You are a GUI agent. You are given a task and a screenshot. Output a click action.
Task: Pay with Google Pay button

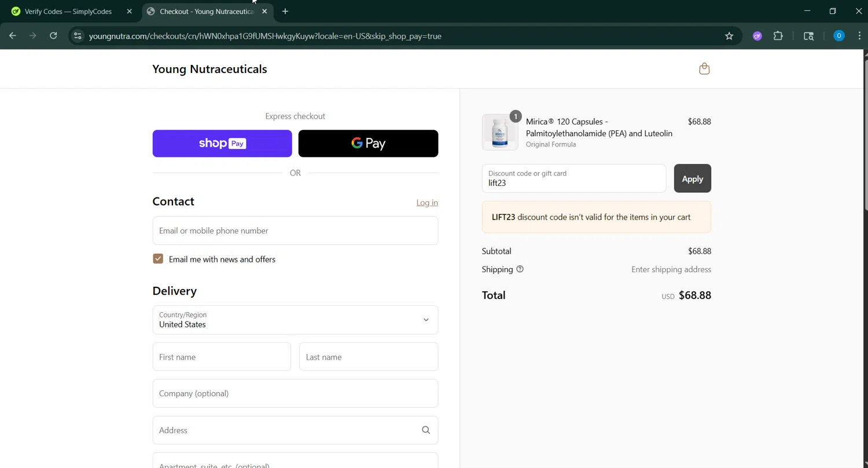[x=368, y=144]
